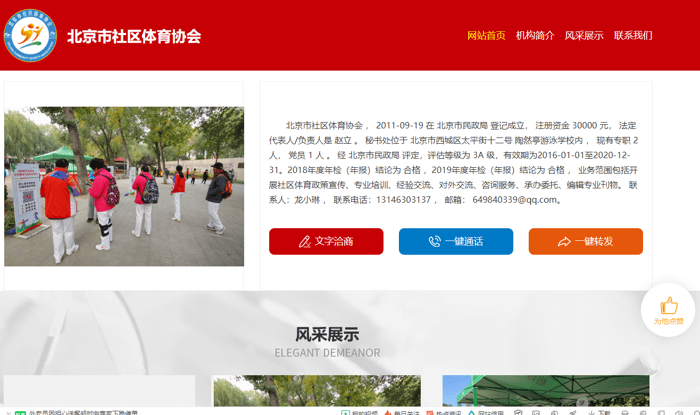Start a call with 一键通话
The image size is (700, 415).
(x=456, y=241)
